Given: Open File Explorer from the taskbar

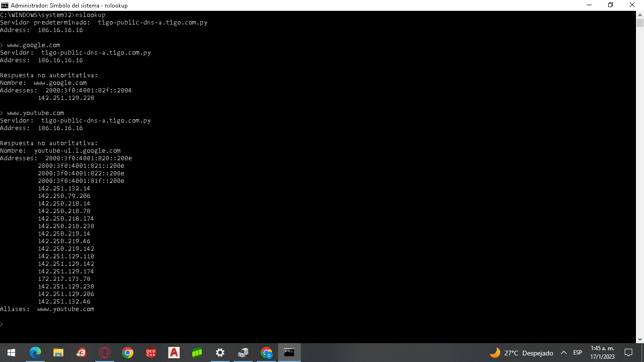Looking at the screenshot, I should coord(58,353).
